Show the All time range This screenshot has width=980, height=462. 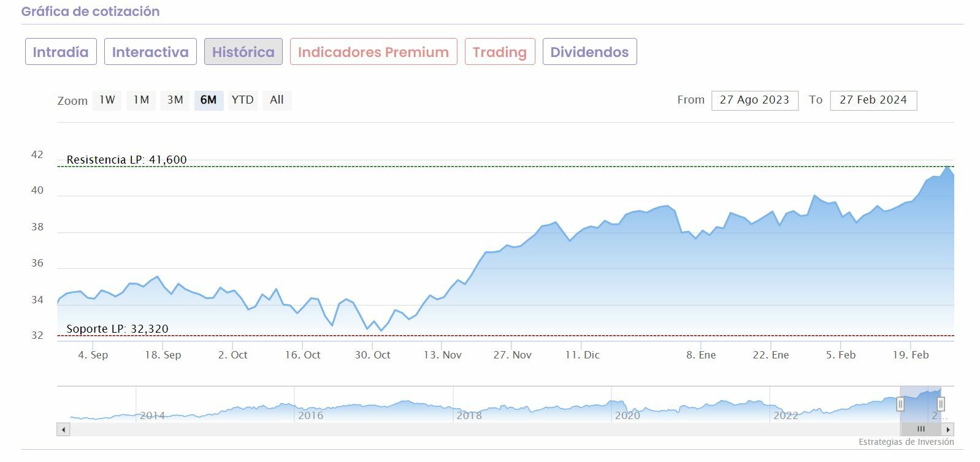pos(277,100)
